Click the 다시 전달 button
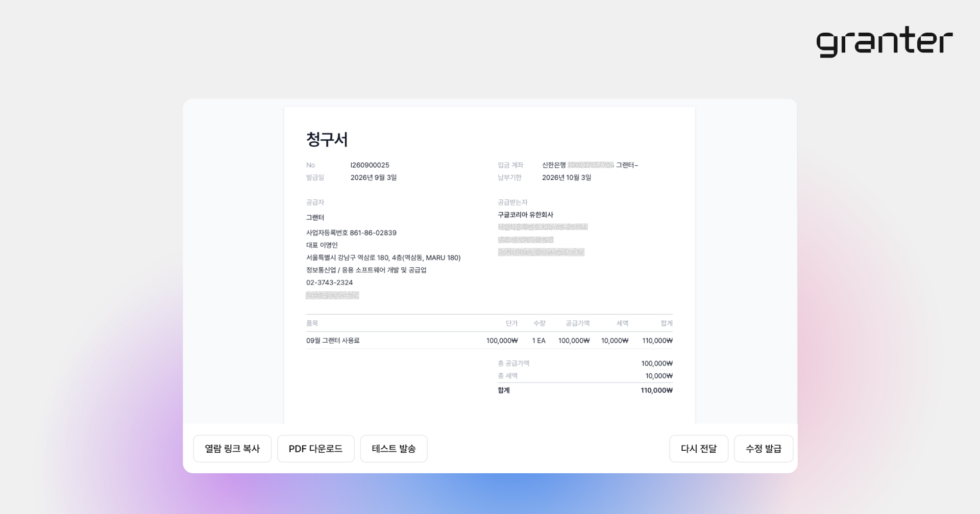The image size is (980, 514). click(699, 449)
